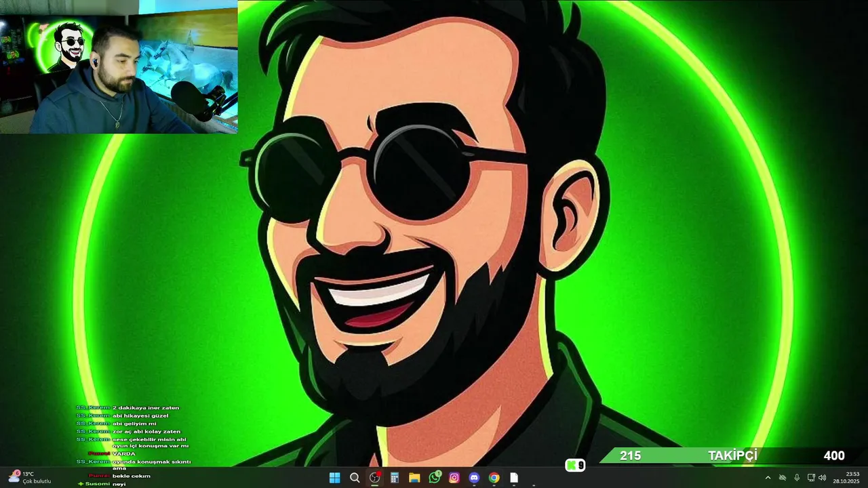Click chat message 'zor aç abi kolay zaten'
Viewport: 868px width, 488px height.
[146, 431]
